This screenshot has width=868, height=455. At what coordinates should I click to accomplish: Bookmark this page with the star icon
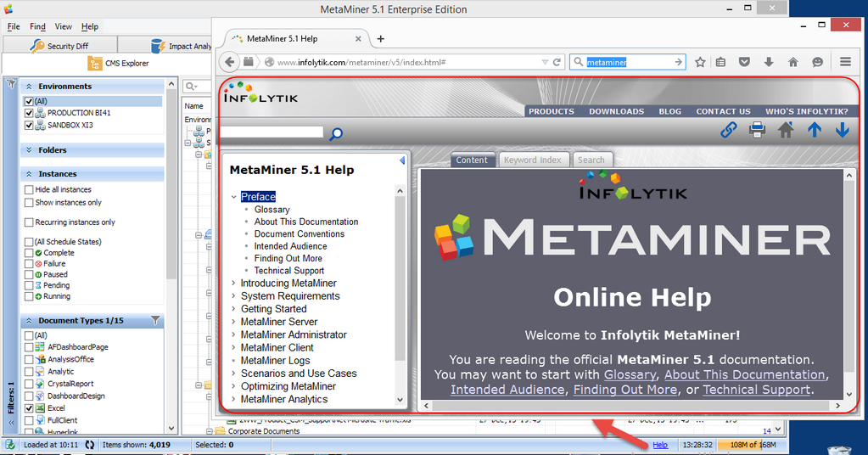[700, 62]
